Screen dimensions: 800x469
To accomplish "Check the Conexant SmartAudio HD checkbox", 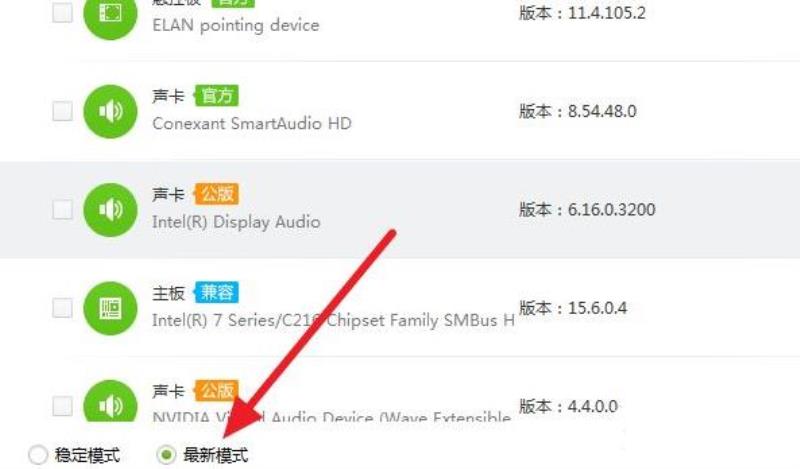I will (62, 111).
